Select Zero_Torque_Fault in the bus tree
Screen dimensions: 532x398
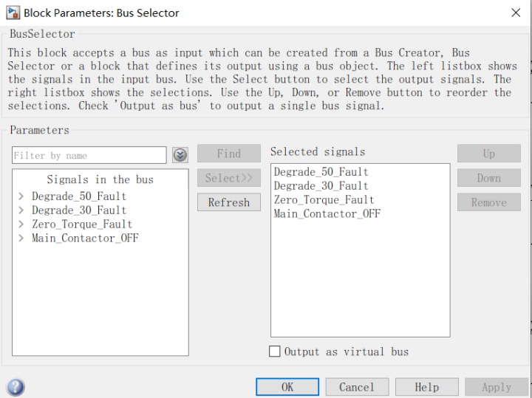click(x=82, y=224)
